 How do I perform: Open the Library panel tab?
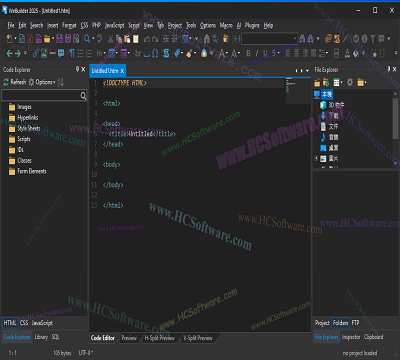point(41,337)
